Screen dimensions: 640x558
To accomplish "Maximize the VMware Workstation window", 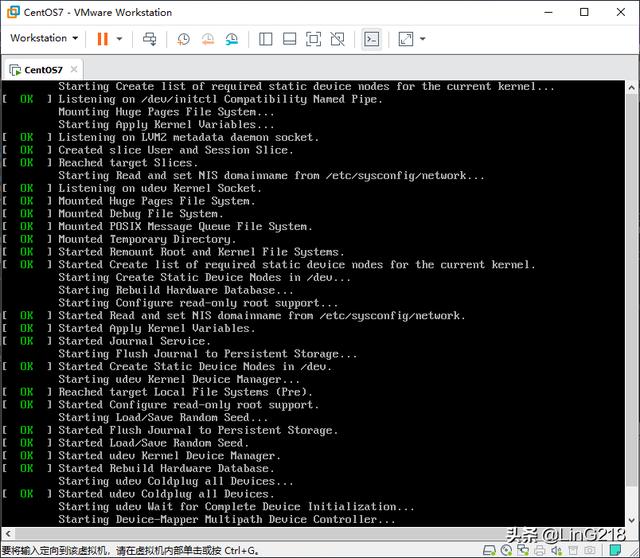I will click(x=584, y=12).
